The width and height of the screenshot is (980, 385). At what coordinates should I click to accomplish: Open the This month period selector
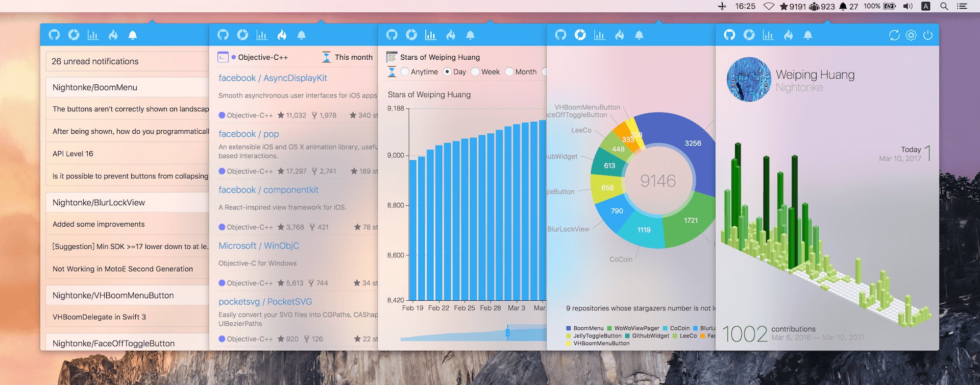pyautogui.click(x=354, y=57)
